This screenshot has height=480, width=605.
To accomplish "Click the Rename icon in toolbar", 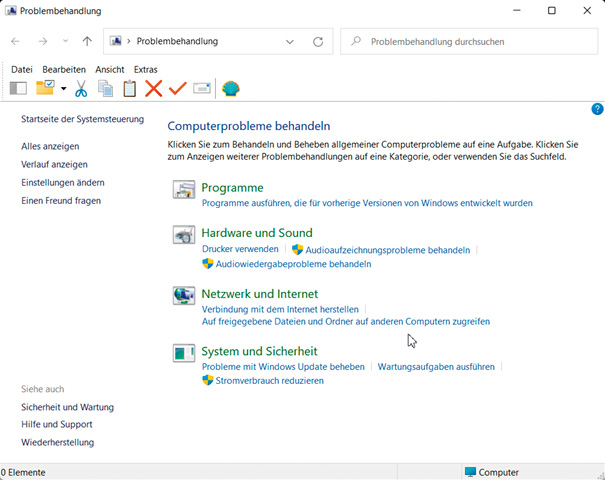I will [x=202, y=88].
